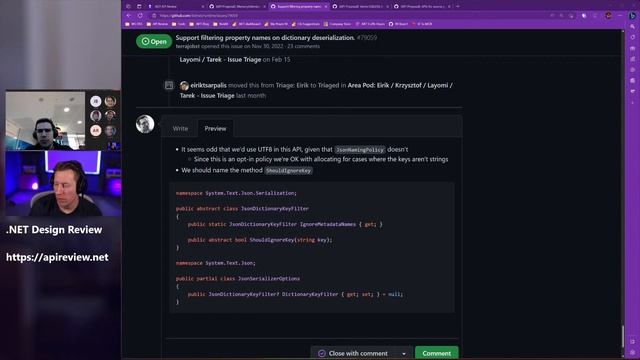Open the Area Pod project link in the moved event
The width and height of the screenshot is (640, 360).
(x=400, y=85)
